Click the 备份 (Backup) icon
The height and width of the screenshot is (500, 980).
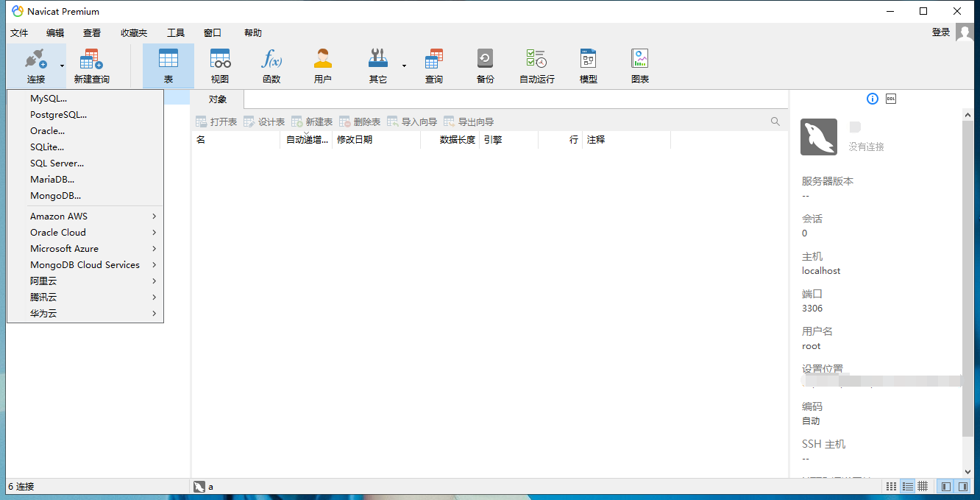(x=485, y=66)
